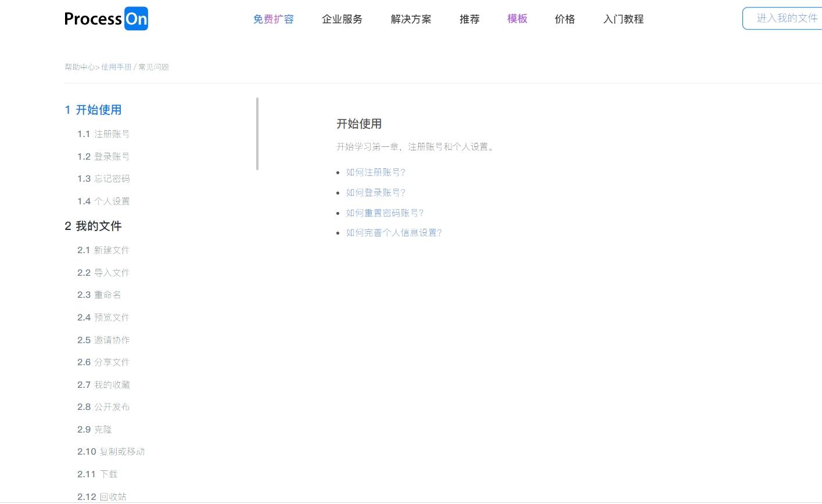
Task: Open the 免费扩容 page
Action: click(x=273, y=19)
